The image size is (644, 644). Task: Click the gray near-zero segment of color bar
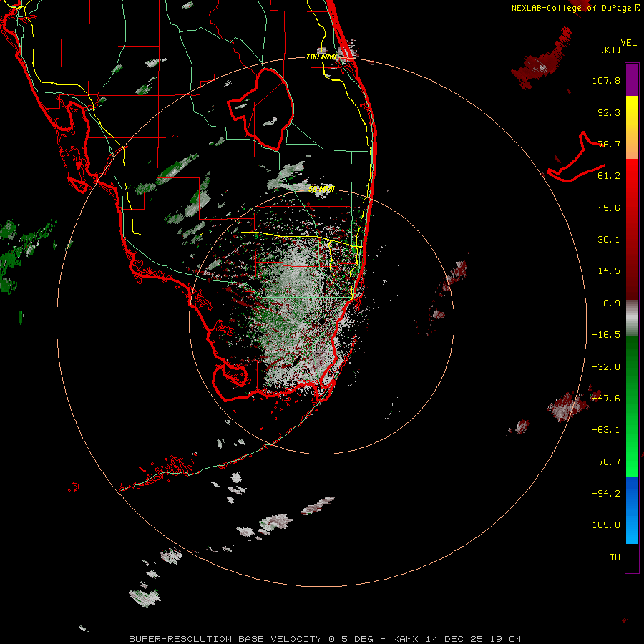click(632, 318)
